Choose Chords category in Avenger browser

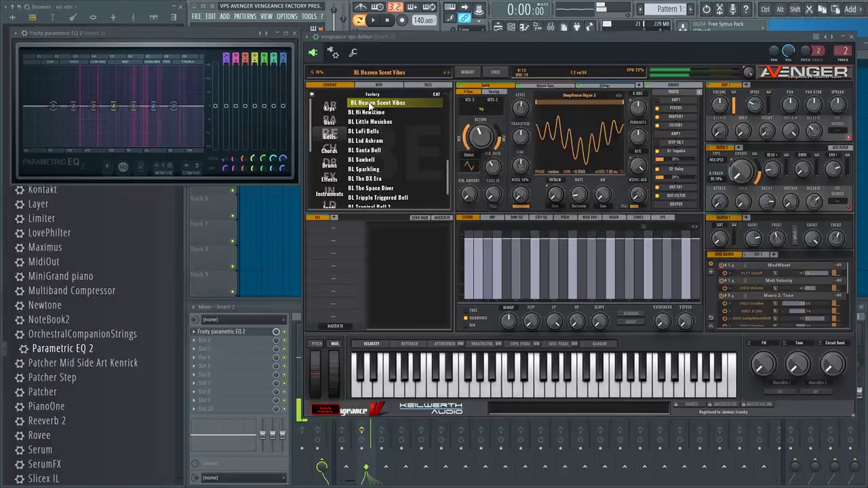tap(329, 151)
